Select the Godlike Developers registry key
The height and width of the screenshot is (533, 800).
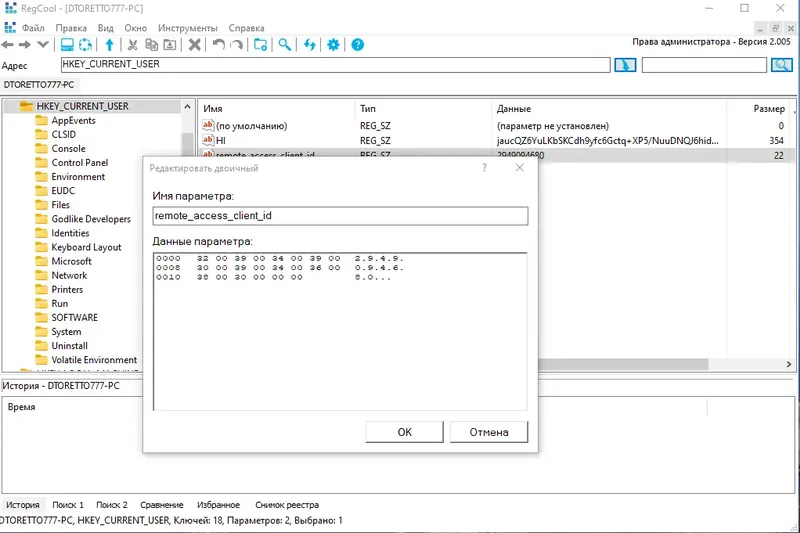91,219
